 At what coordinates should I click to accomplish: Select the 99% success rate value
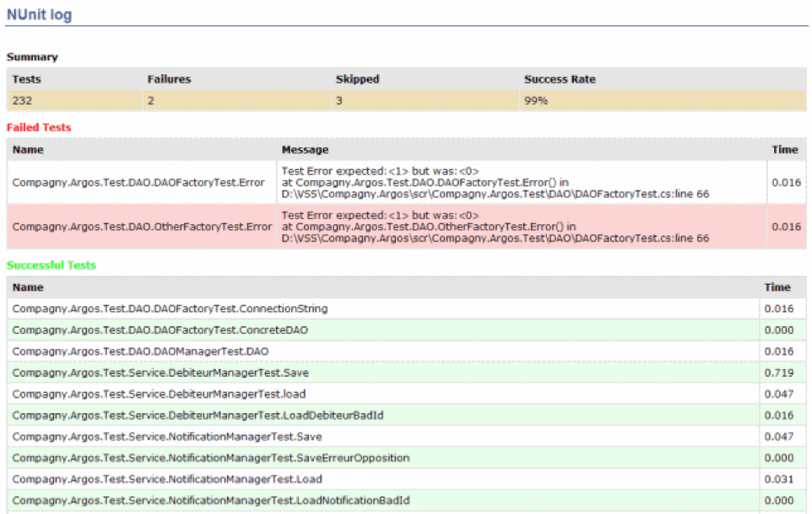pos(536,100)
